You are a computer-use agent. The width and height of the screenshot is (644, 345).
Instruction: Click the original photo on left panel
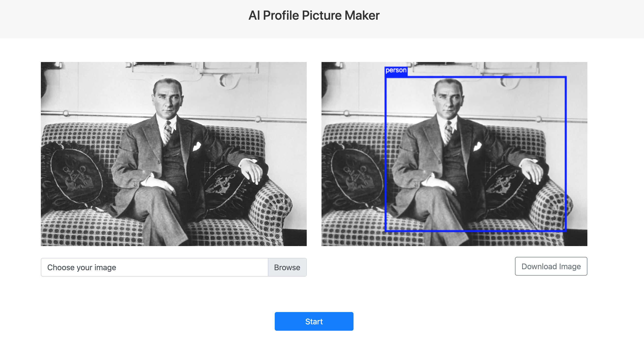174,154
